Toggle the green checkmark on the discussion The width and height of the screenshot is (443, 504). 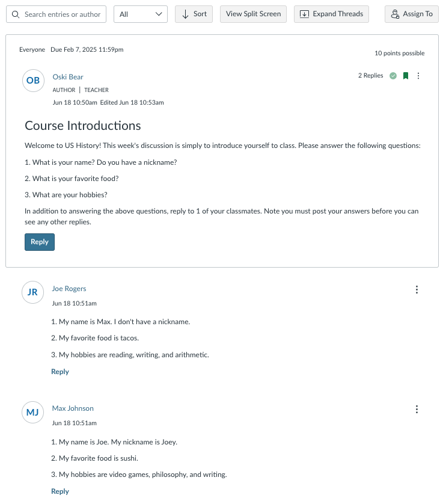pos(393,75)
